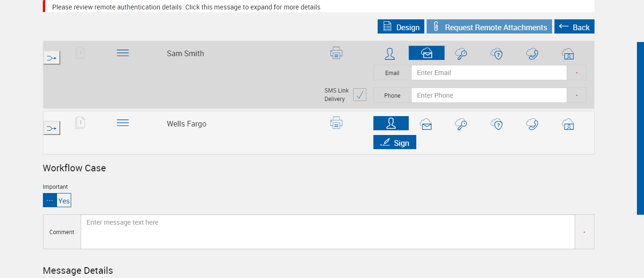Select cloud key authentication for Sam Smith

coord(461,54)
